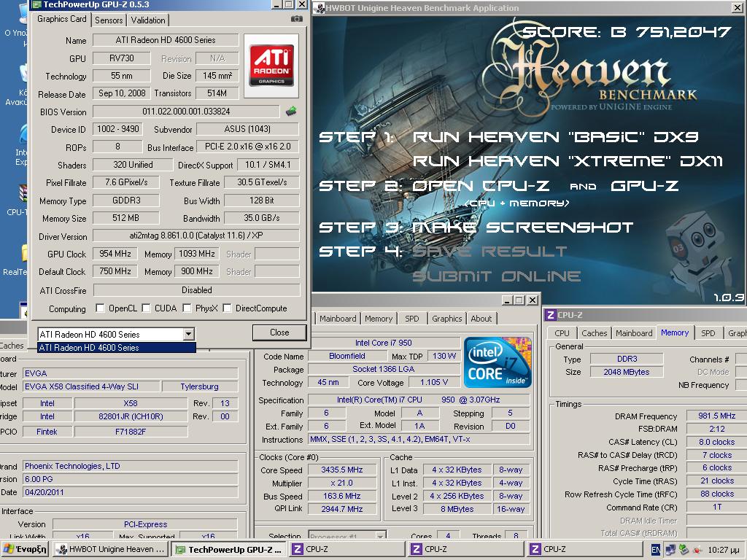Viewport: 747px width, 560px height.
Task: Choose highlighted ATI Radeon HD 4600 Series list entry
Action: [117, 348]
